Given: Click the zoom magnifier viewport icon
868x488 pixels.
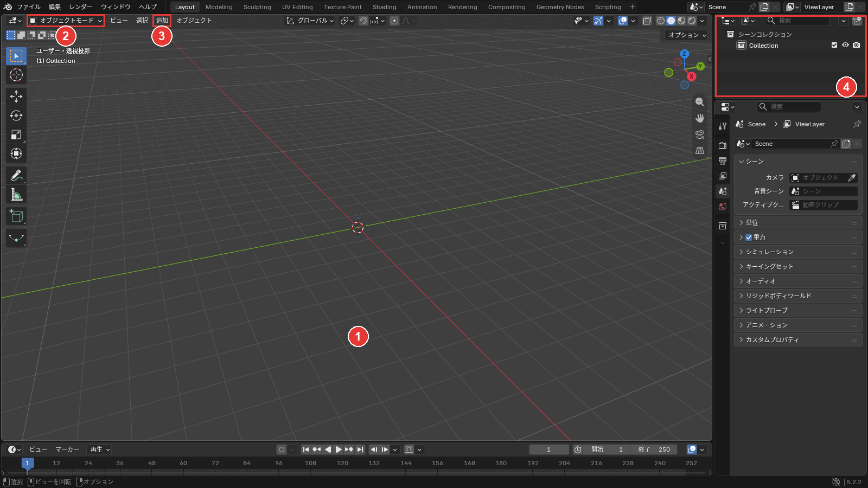Looking at the screenshot, I should [x=700, y=102].
